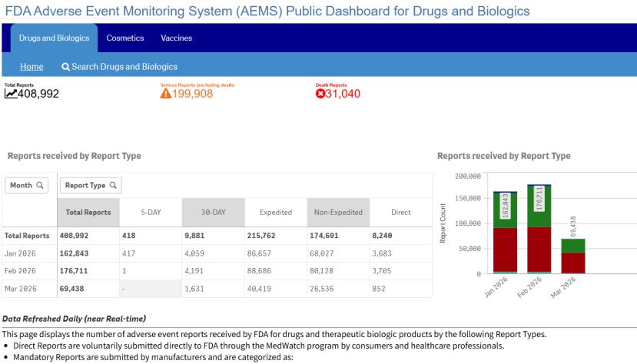Click the Search Drugs and Biologics magnifier icon
The height and width of the screenshot is (364, 637).
(x=66, y=67)
